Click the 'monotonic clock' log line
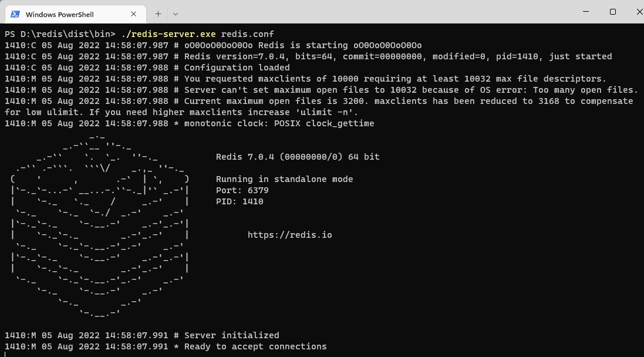This screenshot has height=357, width=644. 279,123
